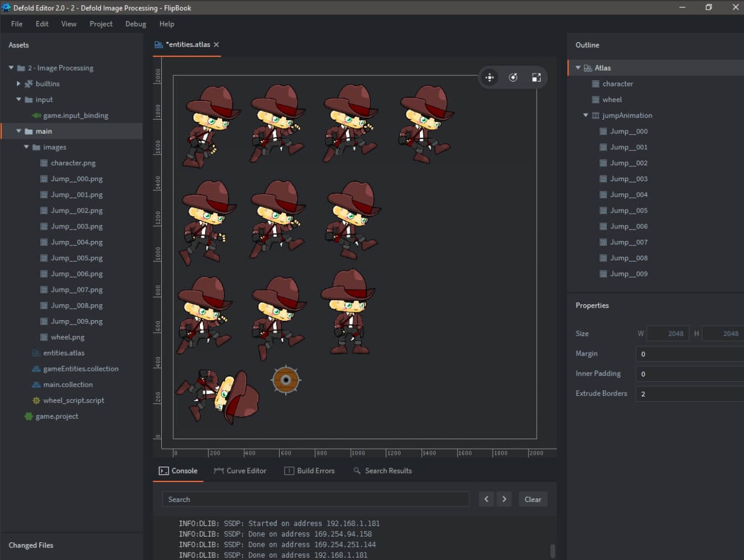Collapse the 2 - Image Processing folder
Screen dimensions: 744x560
[x=11, y=68]
